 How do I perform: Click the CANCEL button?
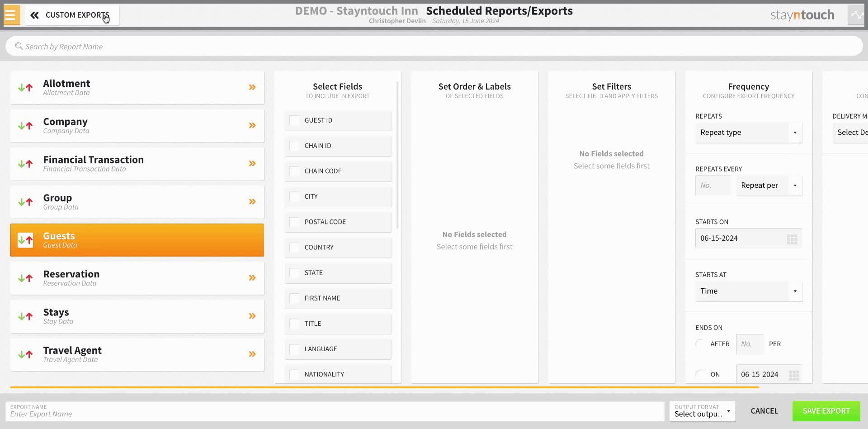point(764,411)
